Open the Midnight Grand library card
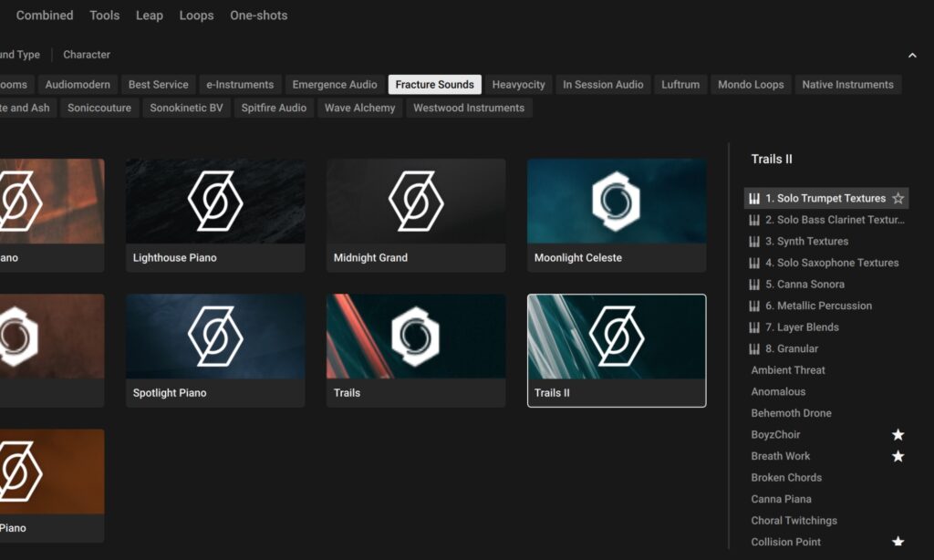 tap(416, 215)
